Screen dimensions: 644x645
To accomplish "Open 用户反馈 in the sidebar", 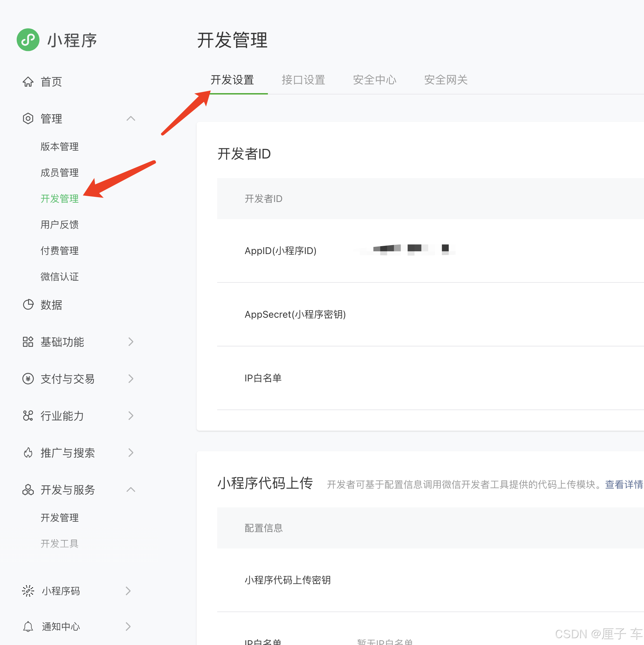I will click(60, 225).
